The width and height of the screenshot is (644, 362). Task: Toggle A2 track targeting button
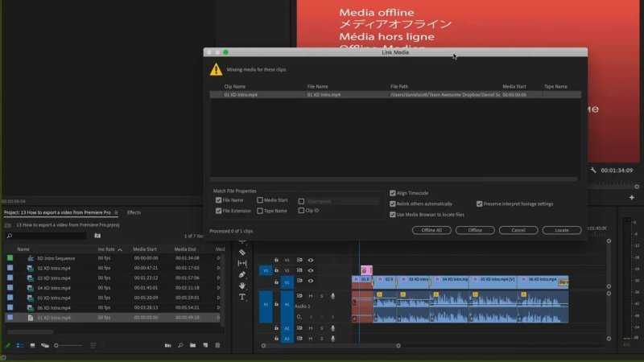287,328
